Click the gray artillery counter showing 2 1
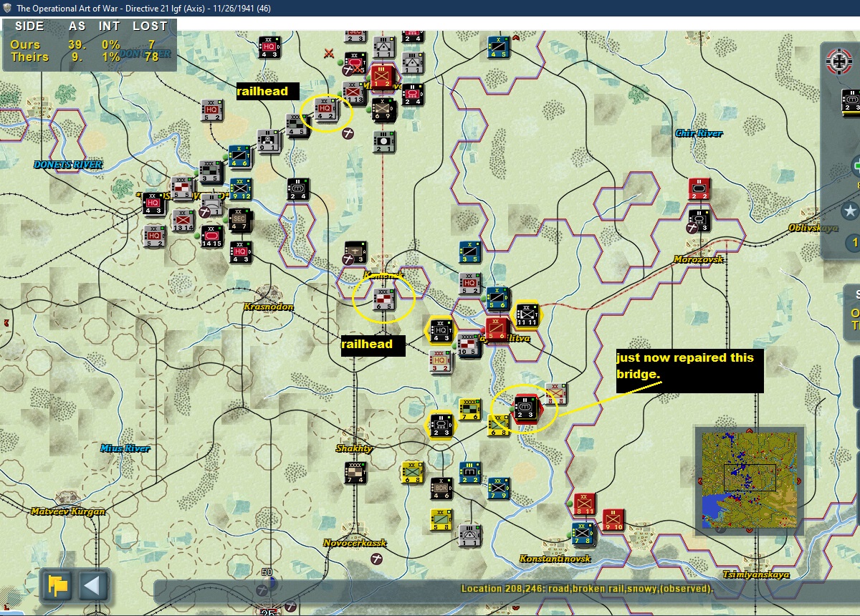860x616 pixels. [385, 141]
